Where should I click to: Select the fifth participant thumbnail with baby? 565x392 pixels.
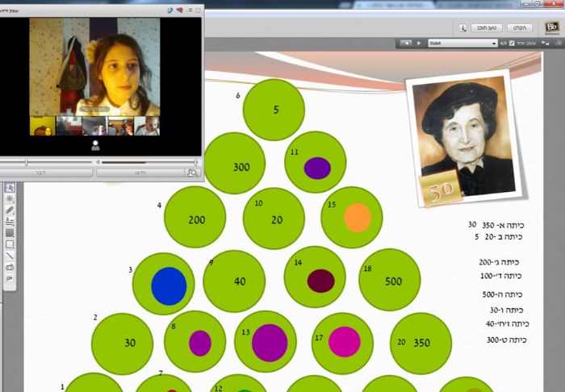coord(147,126)
